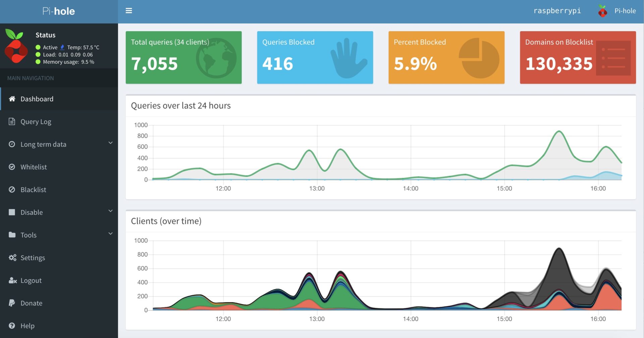Viewport: 644px width, 338px height.
Task: Click the Total queries green box
Action: click(x=183, y=57)
